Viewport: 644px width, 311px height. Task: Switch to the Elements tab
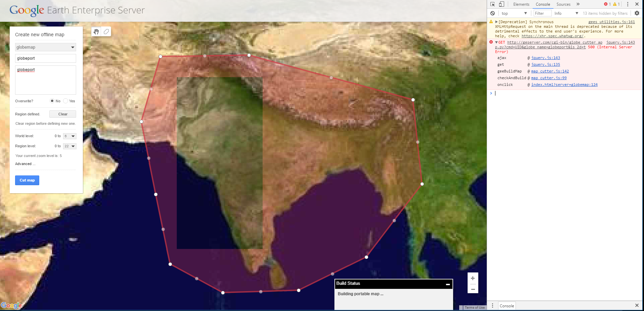pyautogui.click(x=521, y=4)
